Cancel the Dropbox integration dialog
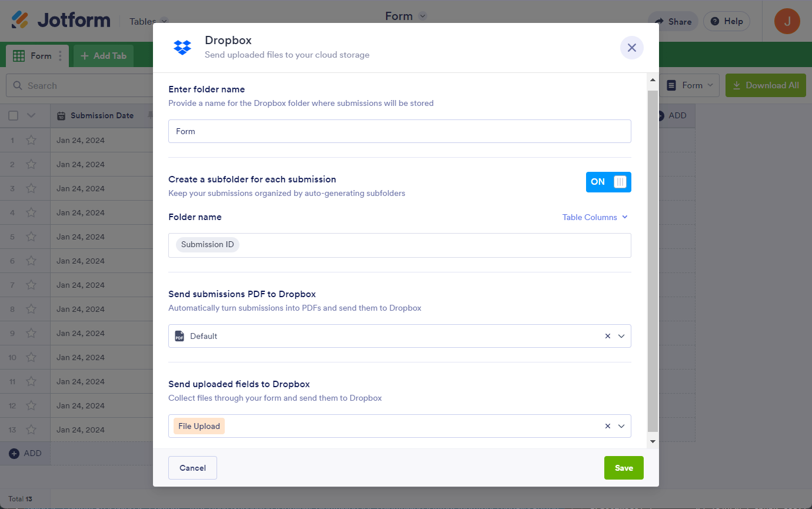The width and height of the screenshot is (812, 509). 192,468
